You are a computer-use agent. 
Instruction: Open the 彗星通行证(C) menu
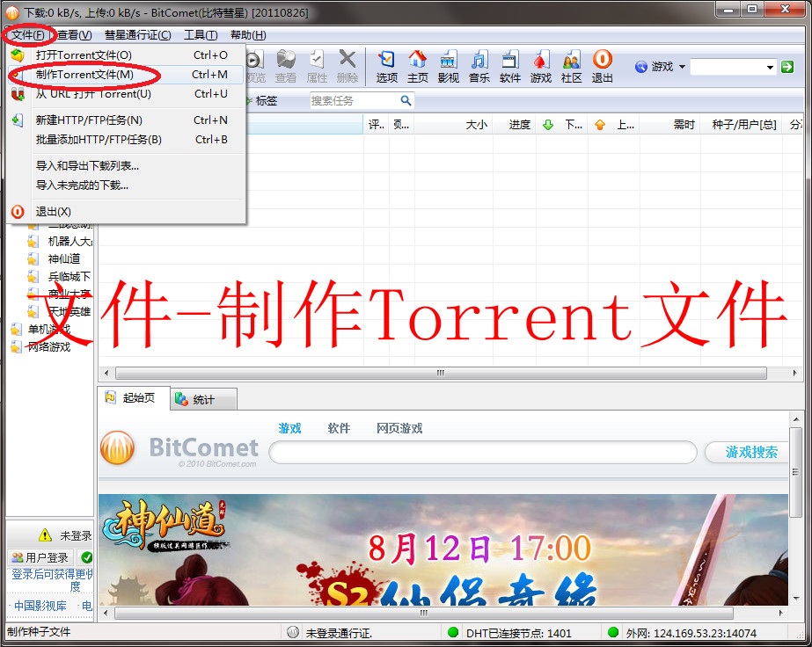138,34
